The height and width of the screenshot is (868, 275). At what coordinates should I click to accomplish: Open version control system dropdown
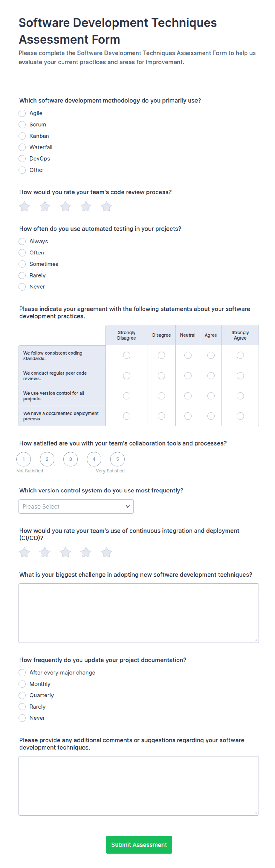tap(76, 506)
